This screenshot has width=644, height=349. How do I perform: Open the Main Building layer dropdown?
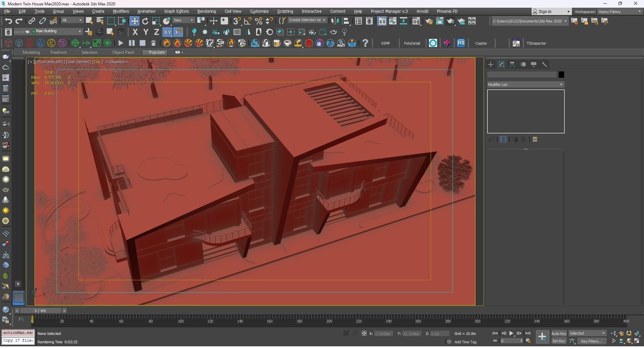coord(79,31)
